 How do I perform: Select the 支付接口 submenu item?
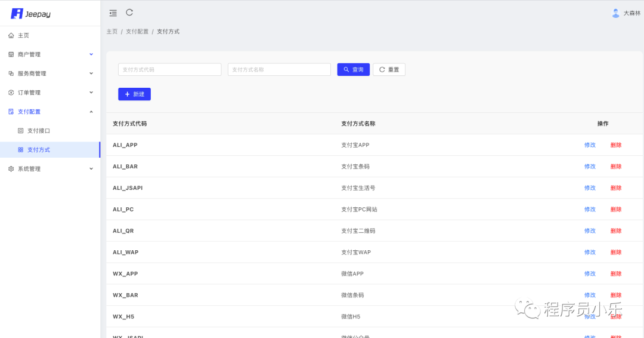pyautogui.click(x=50, y=131)
